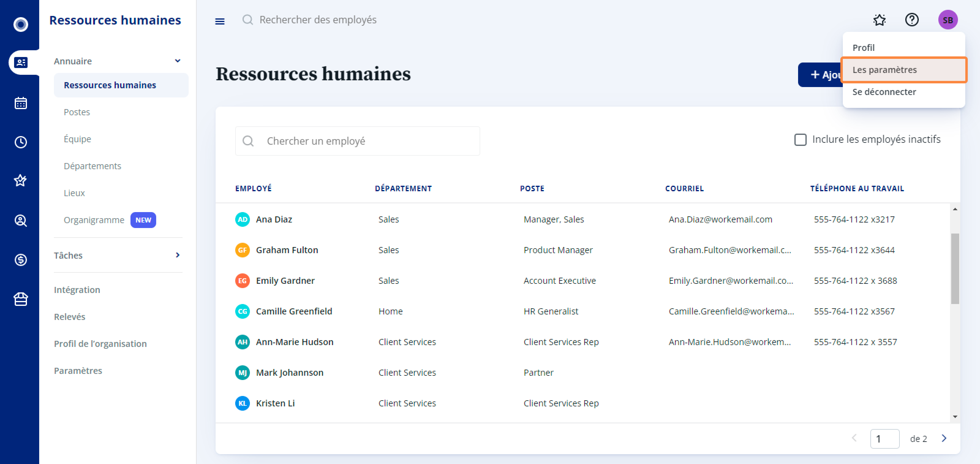Open the directory contact card icon
Screen dimensions: 980x464
click(x=21, y=62)
